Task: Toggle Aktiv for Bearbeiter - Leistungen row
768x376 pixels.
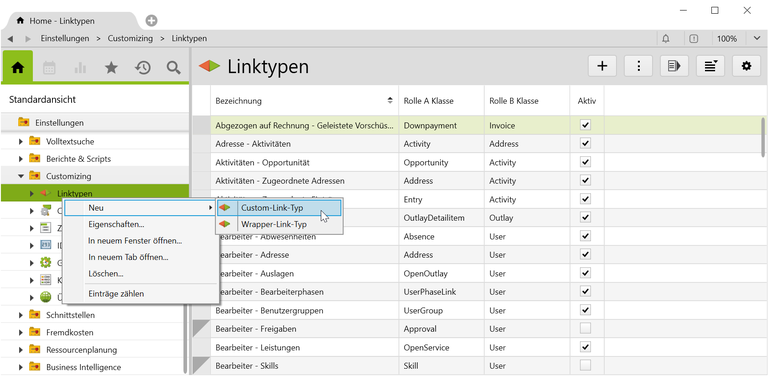Action: click(x=585, y=347)
